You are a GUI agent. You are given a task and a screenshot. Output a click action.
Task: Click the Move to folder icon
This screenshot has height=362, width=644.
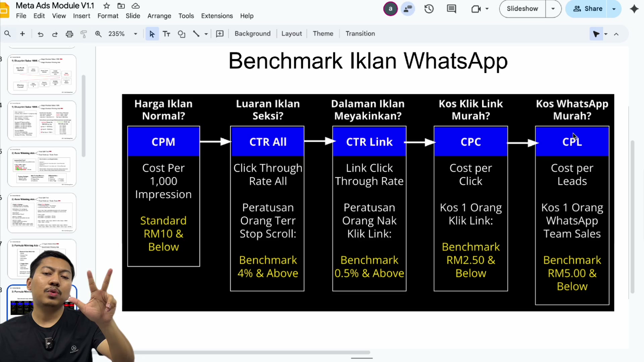[x=121, y=6]
